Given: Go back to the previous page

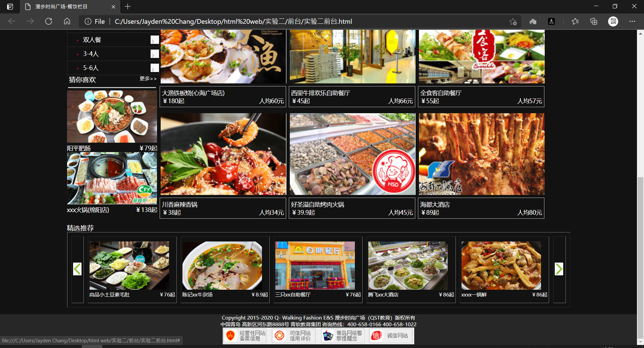Looking at the screenshot, I should [12, 21].
